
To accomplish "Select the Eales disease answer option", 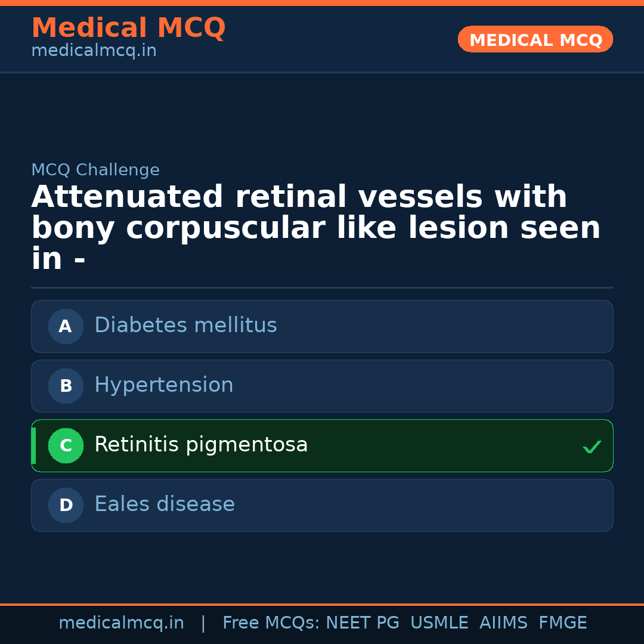I will (x=322, y=505).
